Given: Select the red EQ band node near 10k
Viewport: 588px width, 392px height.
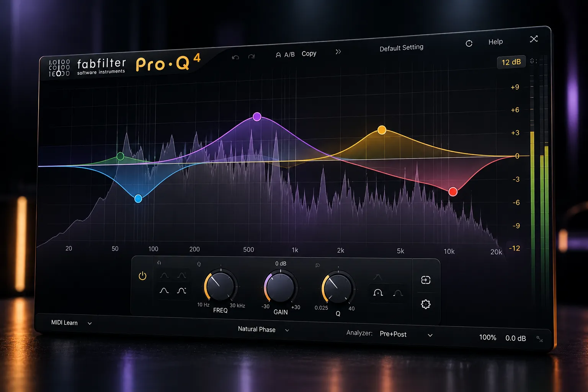Looking at the screenshot, I should pos(453,192).
